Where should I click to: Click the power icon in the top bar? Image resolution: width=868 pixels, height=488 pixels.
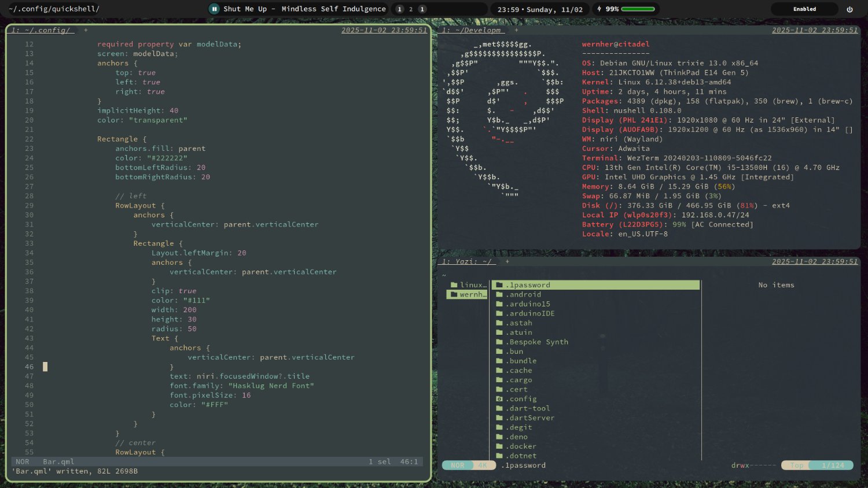pyautogui.click(x=849, y=9)
